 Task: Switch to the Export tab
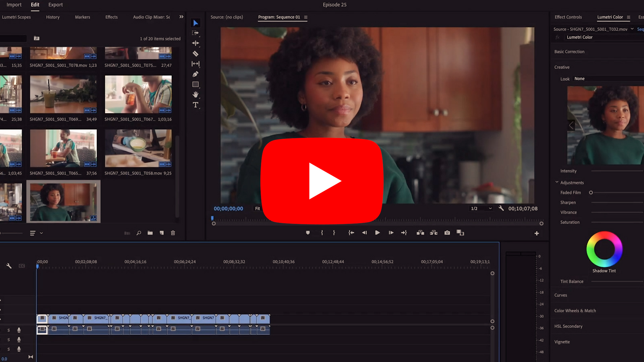point(55,5)
